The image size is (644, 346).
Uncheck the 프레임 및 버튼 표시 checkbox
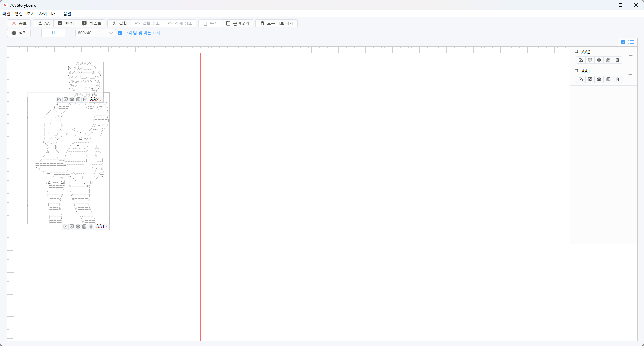coord(120,33)
